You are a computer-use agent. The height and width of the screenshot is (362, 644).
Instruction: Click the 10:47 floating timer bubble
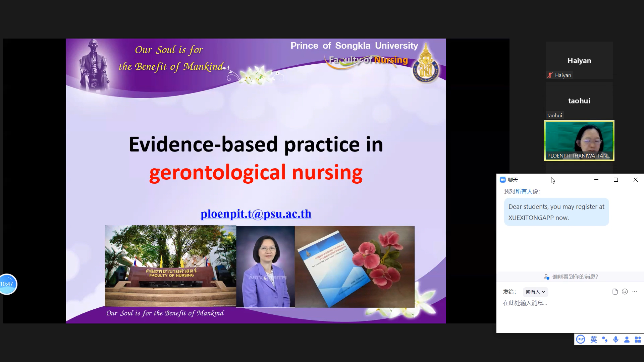point(7,284)
